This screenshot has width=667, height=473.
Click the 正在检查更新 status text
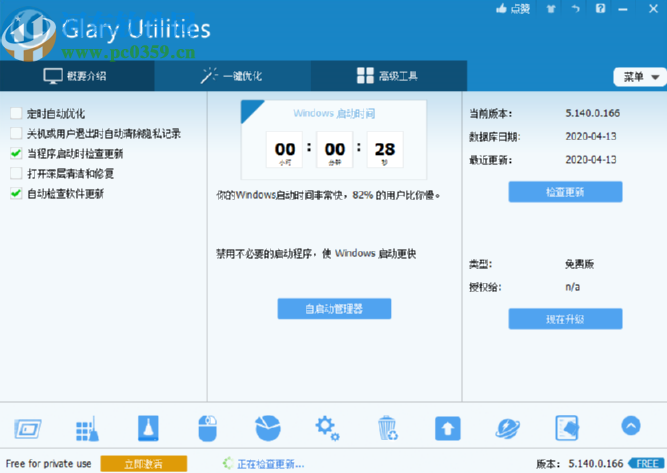271,464
